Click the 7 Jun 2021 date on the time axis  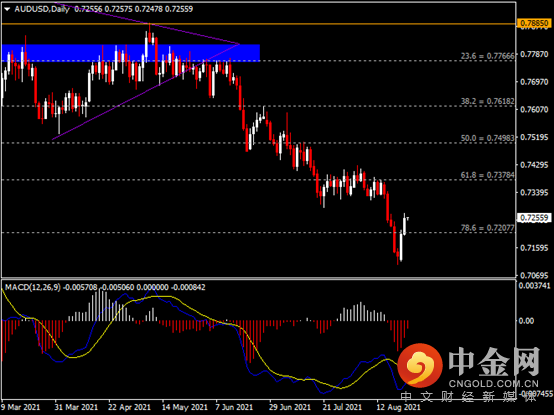[234, 407]
